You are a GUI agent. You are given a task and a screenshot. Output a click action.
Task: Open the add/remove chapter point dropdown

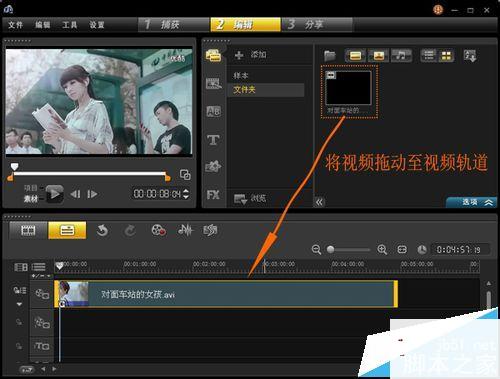click(x=41, y=276)
